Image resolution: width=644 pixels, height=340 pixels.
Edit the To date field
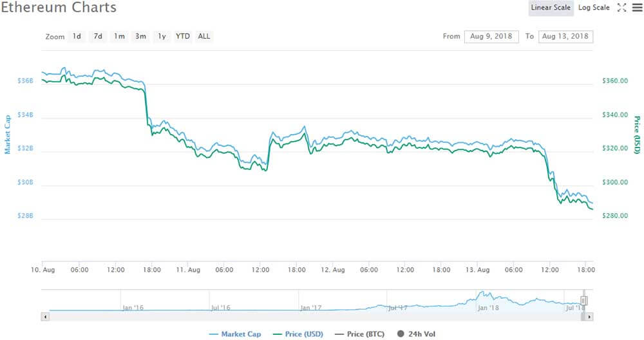(565, 37)
